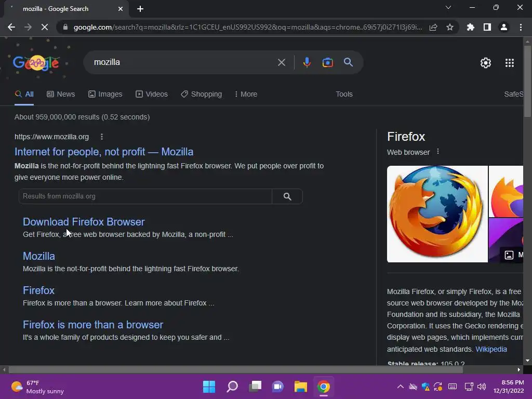This screenshot has width=532, height=399.
Task: Click the vertical page scrollbar
Action: coord(527,82)
